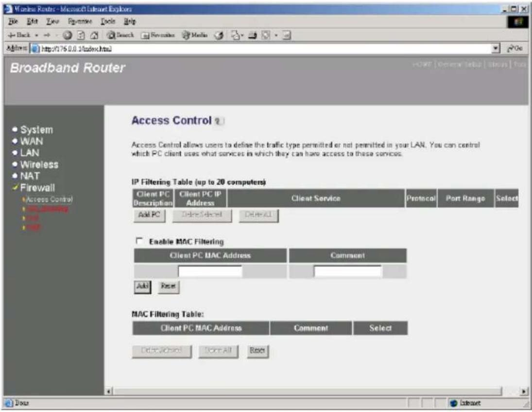Click the Add button under MAC address field
Viewport: 532px width, 412px height.
142,287
